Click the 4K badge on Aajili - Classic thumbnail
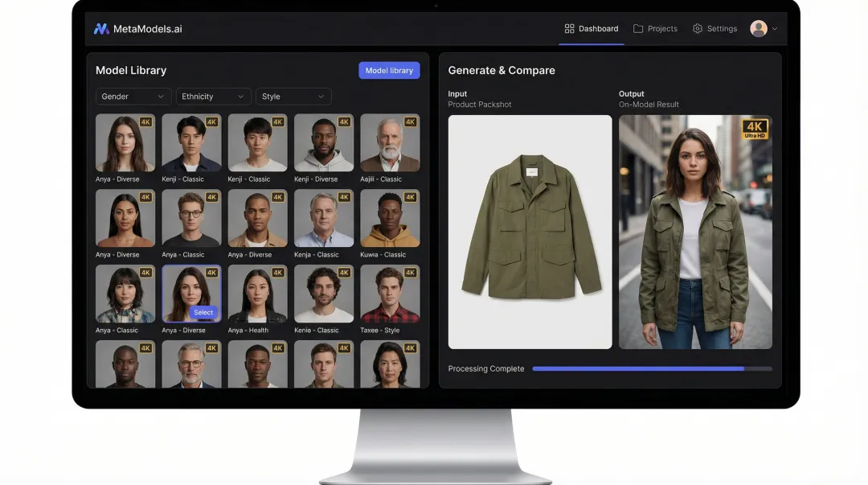 (409, 122)
